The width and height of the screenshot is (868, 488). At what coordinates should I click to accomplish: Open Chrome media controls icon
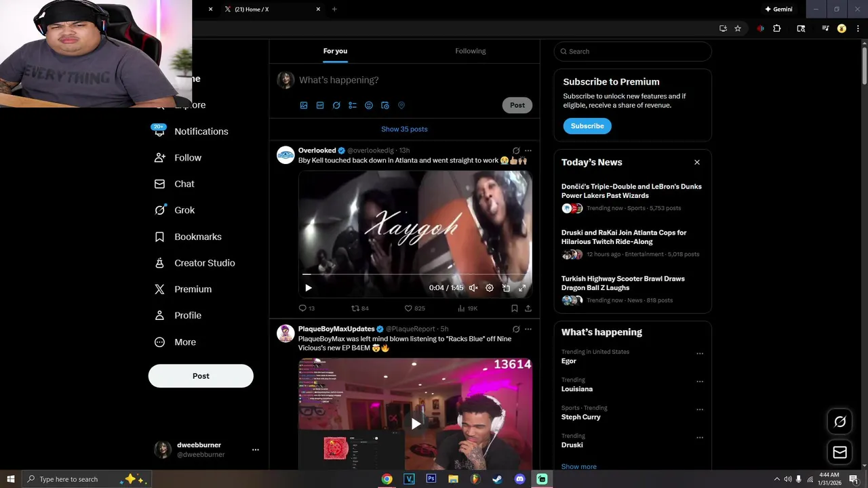[x=825, y=28]
